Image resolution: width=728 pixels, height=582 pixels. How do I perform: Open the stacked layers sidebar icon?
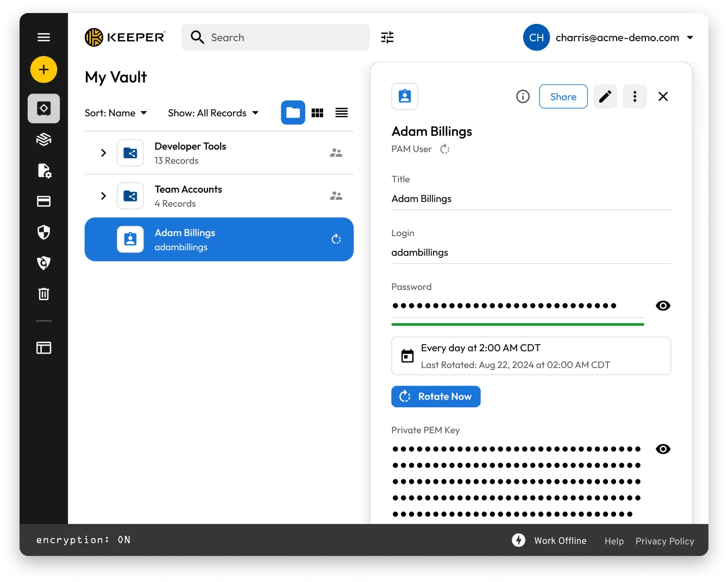[43, 140]
